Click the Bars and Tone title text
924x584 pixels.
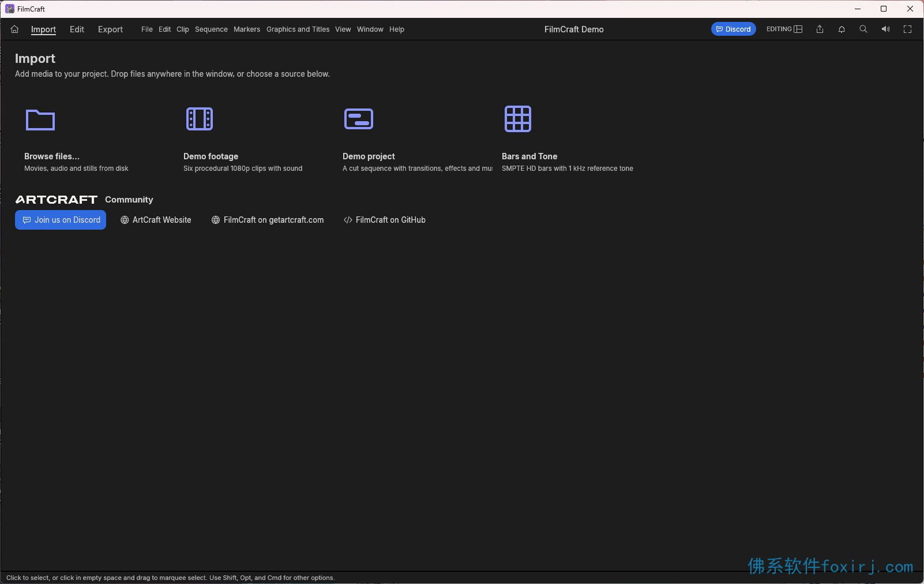pyautogui.click(x=529, y=156)
